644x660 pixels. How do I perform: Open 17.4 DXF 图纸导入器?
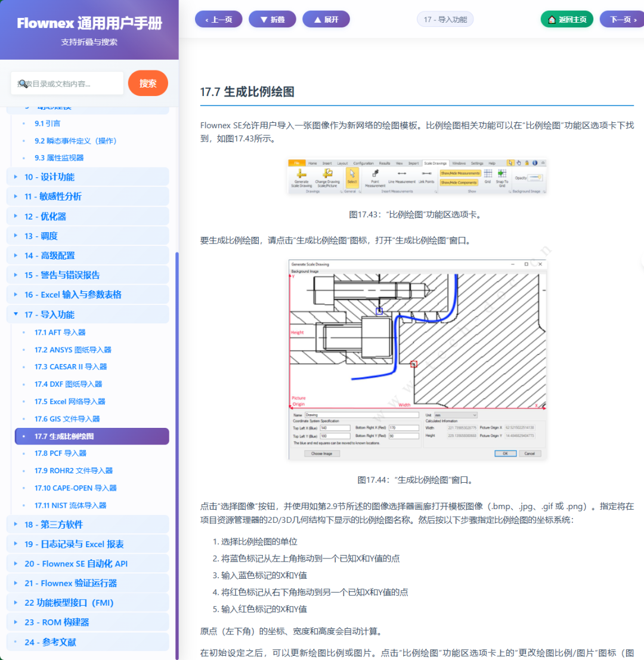68,384
